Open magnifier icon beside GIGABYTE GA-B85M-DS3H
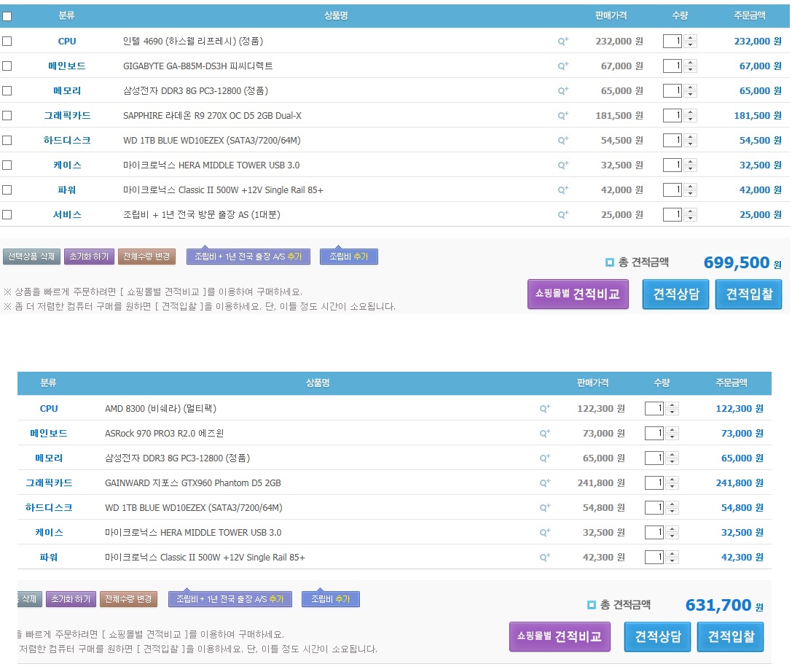792x672 pixels. pos(562,66)
